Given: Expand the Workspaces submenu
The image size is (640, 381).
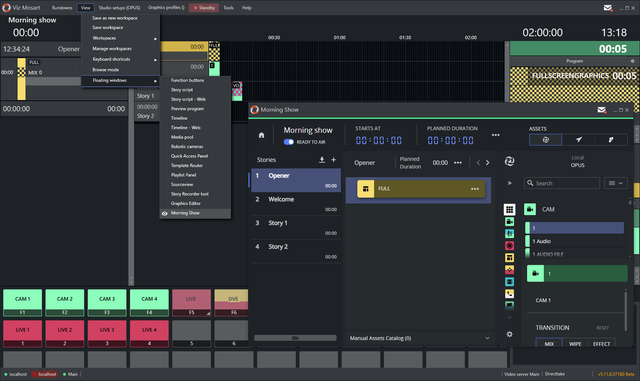Looking at the screenshot, I should click(120, 38).
